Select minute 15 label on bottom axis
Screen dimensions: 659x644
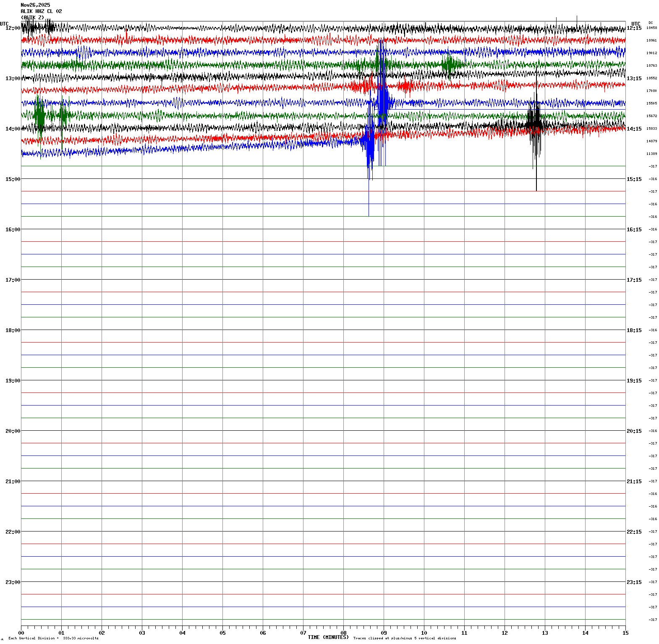[x=625, y=633]
